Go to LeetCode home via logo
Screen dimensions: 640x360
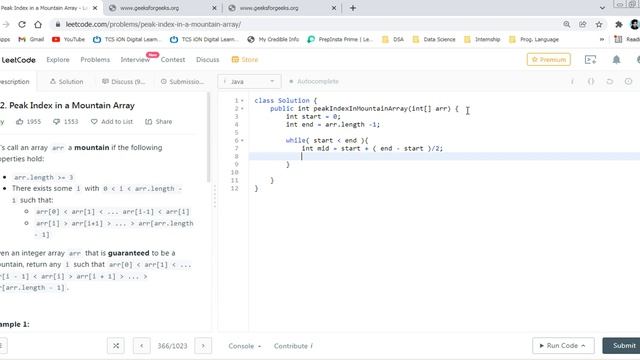point(18,60)
